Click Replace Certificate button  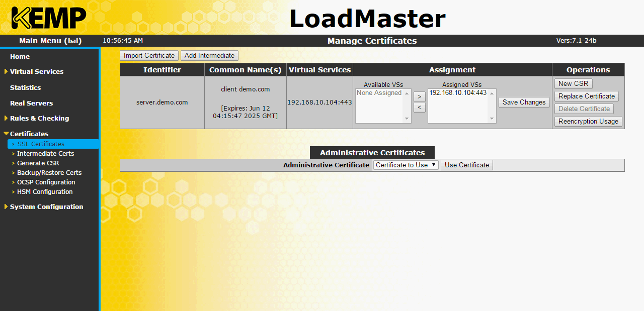[587, 96]
